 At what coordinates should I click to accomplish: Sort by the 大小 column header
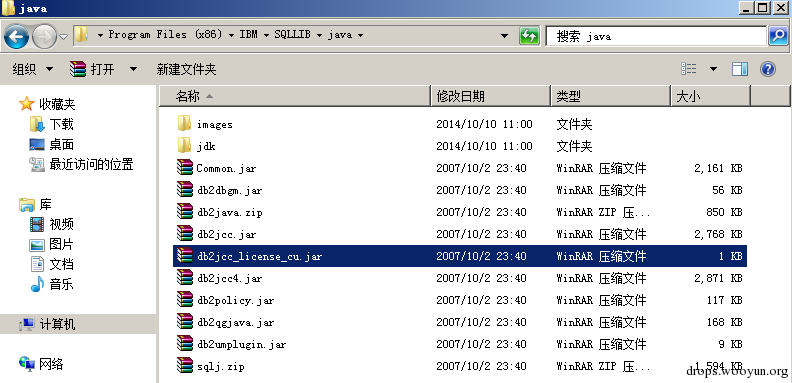(x=711, y=96)
